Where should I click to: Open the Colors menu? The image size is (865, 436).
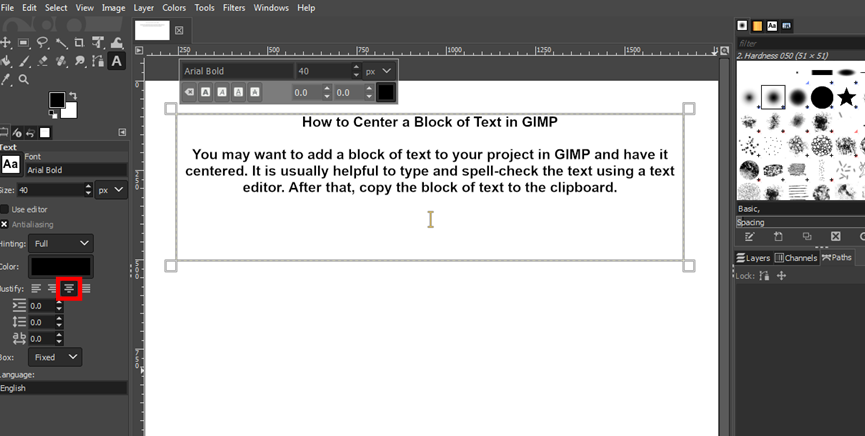tap(174, 8)
